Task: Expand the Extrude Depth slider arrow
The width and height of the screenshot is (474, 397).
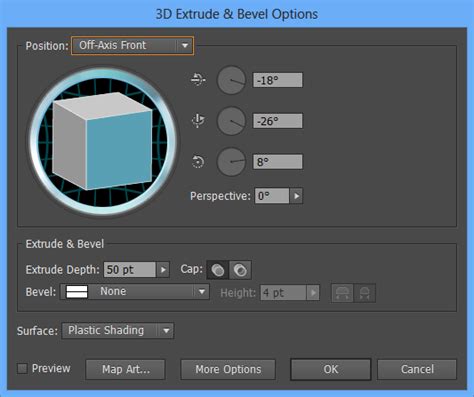Action: click(163, 270)
